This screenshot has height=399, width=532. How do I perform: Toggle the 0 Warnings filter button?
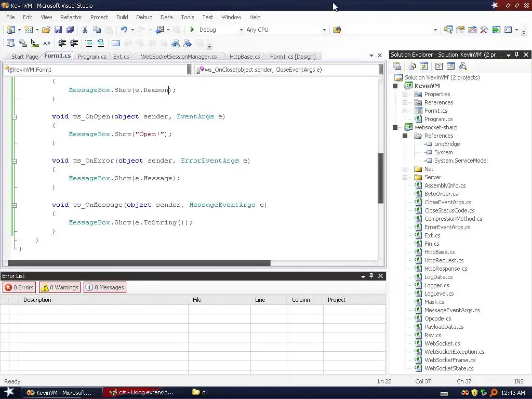click(x=60, y=287)
